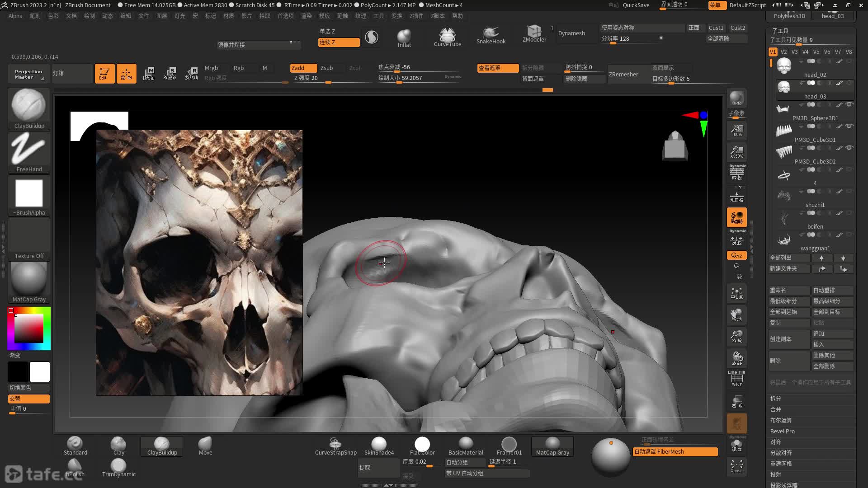
Task: Open the BrushAlpha alpha selector
Action: (29, 196)
